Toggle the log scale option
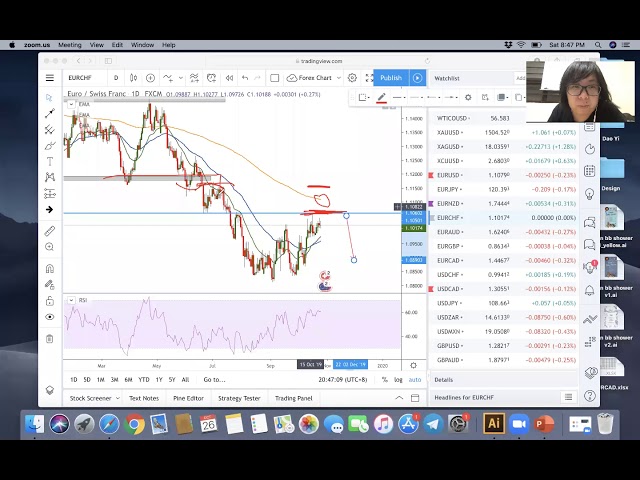 pyautogui.click(x=398, y=380)
